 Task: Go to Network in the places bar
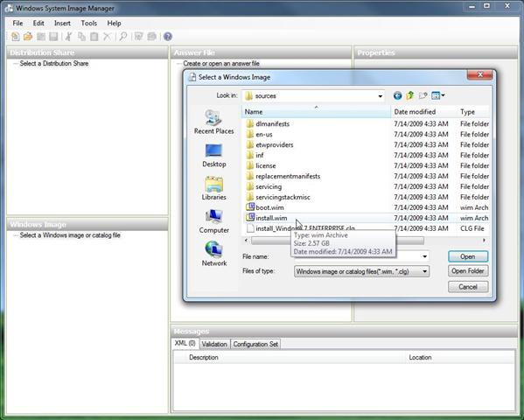pos(213,254)
